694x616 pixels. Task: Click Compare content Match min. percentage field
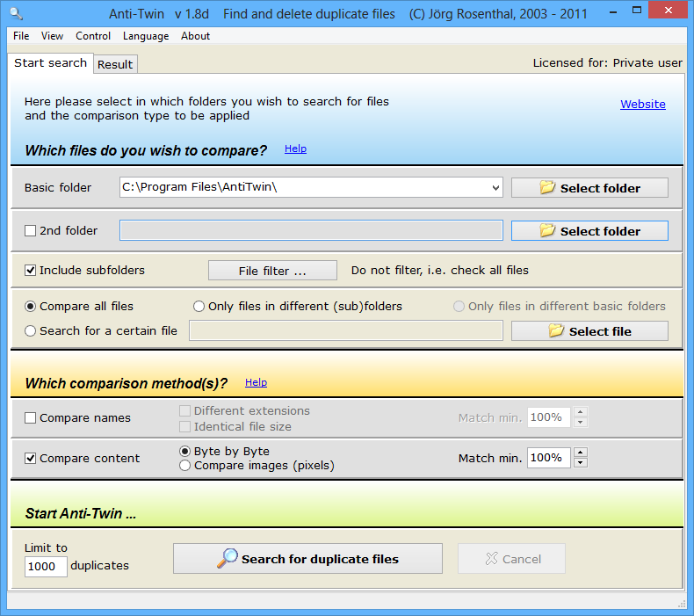pyautogui.click(x=549, y=458)
